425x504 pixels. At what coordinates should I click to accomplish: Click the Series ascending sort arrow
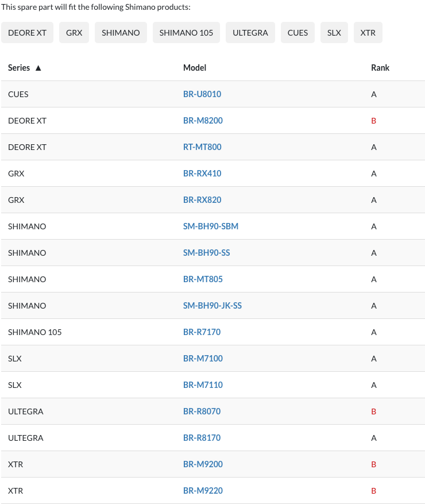[38, 68]
